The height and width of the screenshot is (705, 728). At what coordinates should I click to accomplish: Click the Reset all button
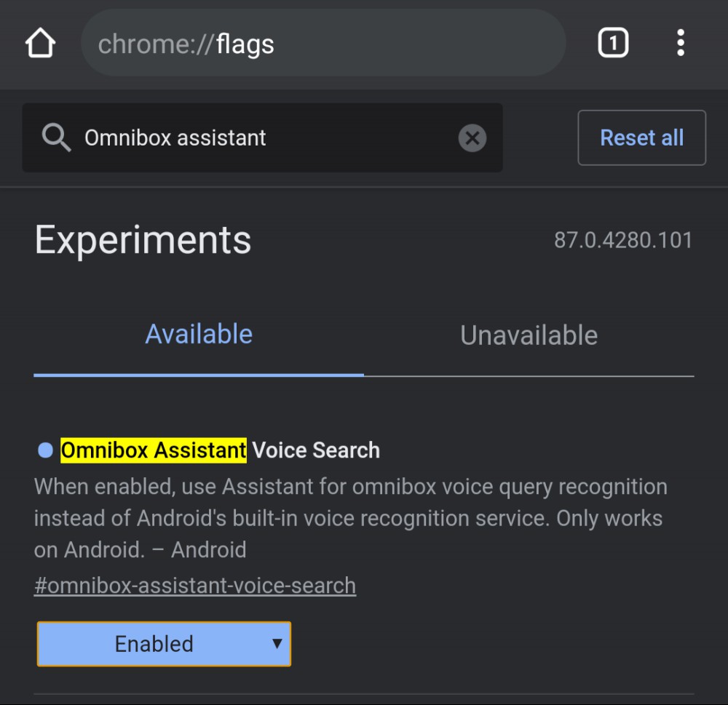click(641, 138)
